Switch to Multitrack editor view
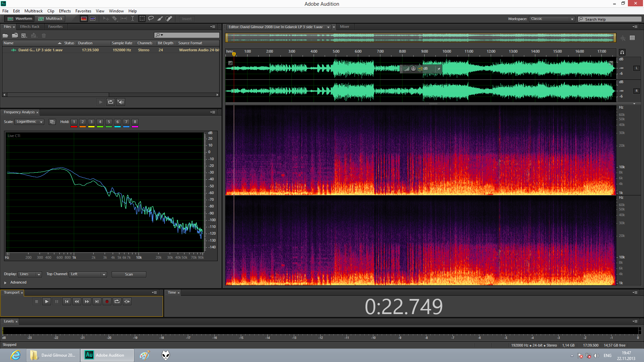This screenshot has width=644, height=362. click(x=50, y=19)
